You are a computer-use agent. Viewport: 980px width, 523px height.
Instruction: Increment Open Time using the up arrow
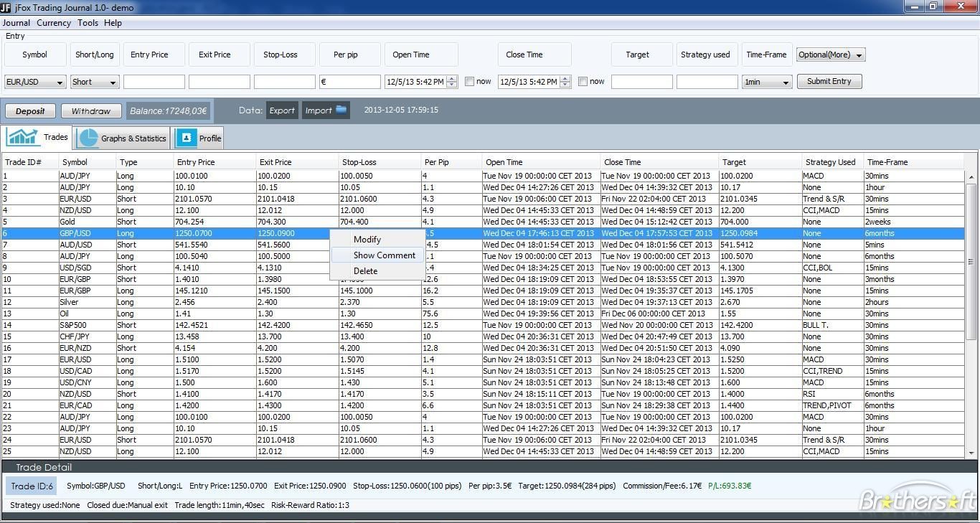(452, 78)
